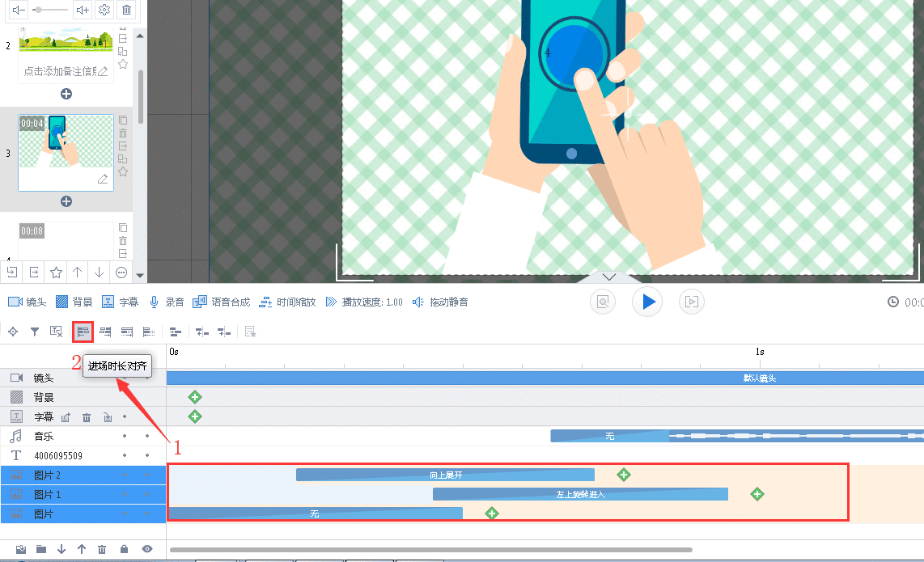Toggle layer visibility with the eye icon
Screen dimensions: 924x562
(147, 549)
